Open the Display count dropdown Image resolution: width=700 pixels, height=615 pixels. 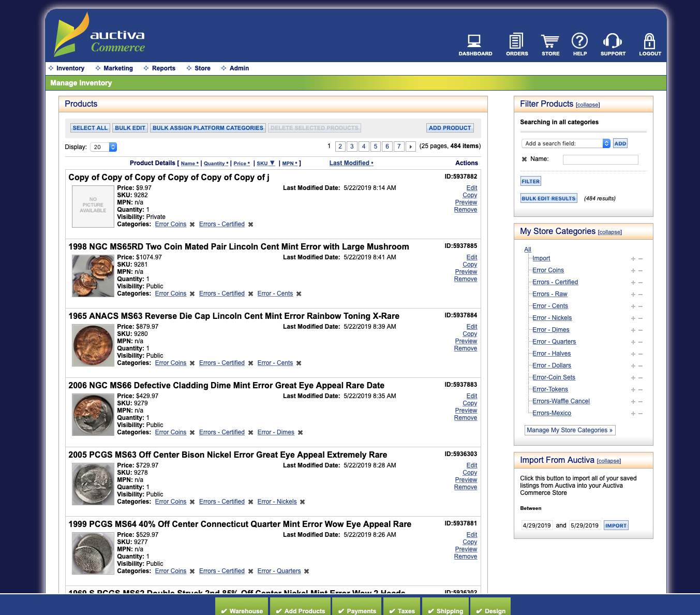(x=103, y=147)
